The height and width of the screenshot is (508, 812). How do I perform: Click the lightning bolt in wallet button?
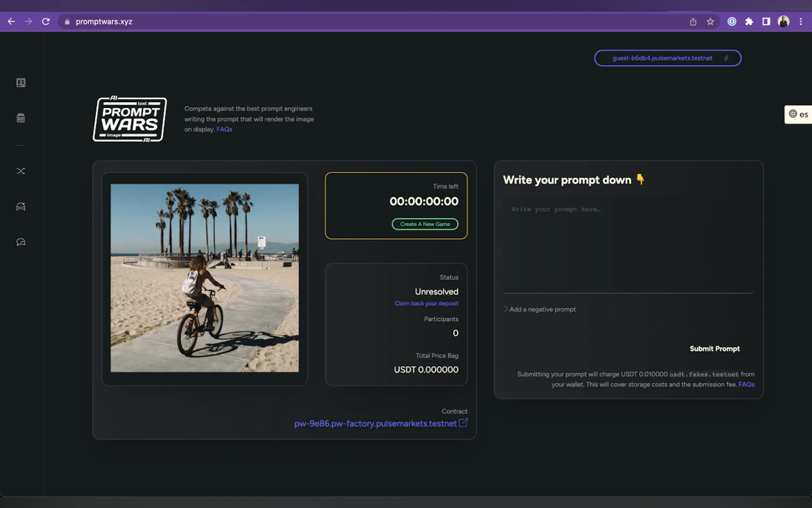click(726, 58)
